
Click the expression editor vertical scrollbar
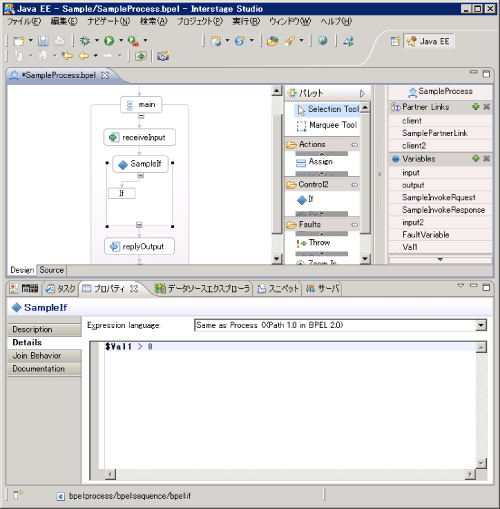click(x=481, y=405)
